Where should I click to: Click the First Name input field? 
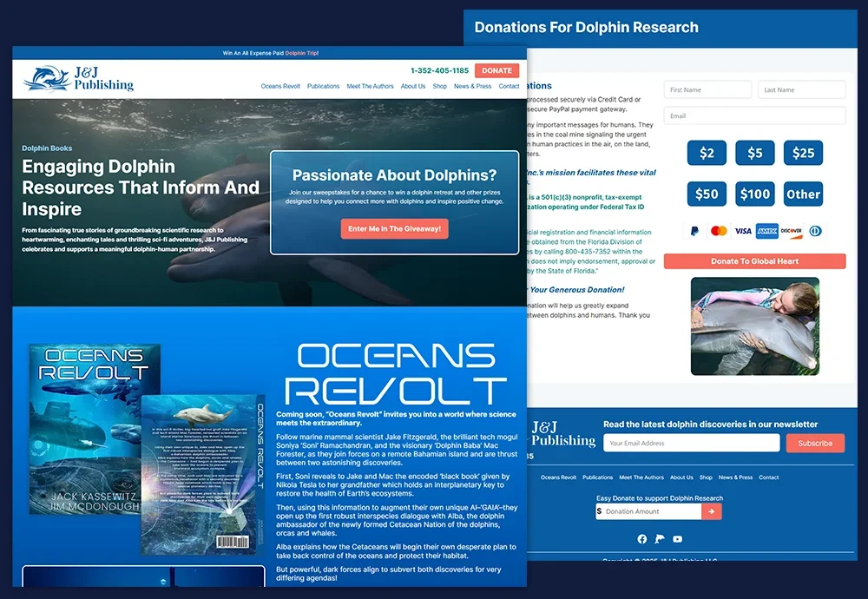(x=707, y=89)
